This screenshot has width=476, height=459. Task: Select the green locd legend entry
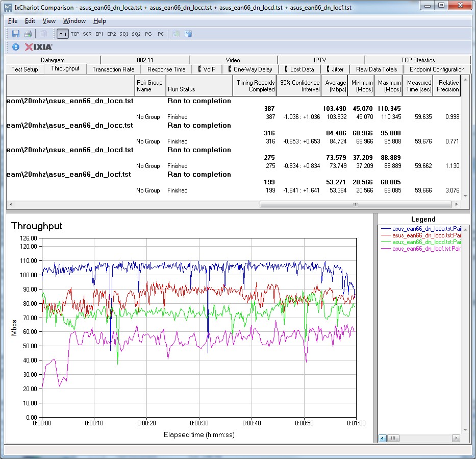(x=421, y=242)
